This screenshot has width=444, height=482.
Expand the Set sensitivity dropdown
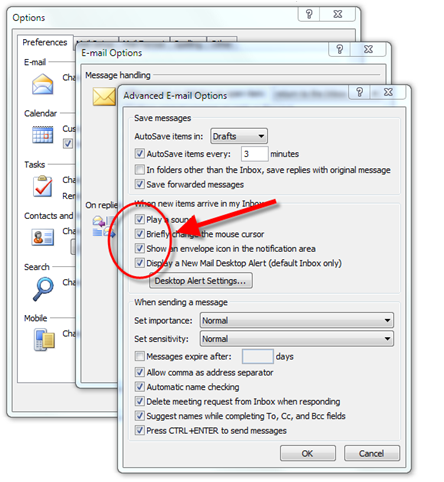coord(297,339)
